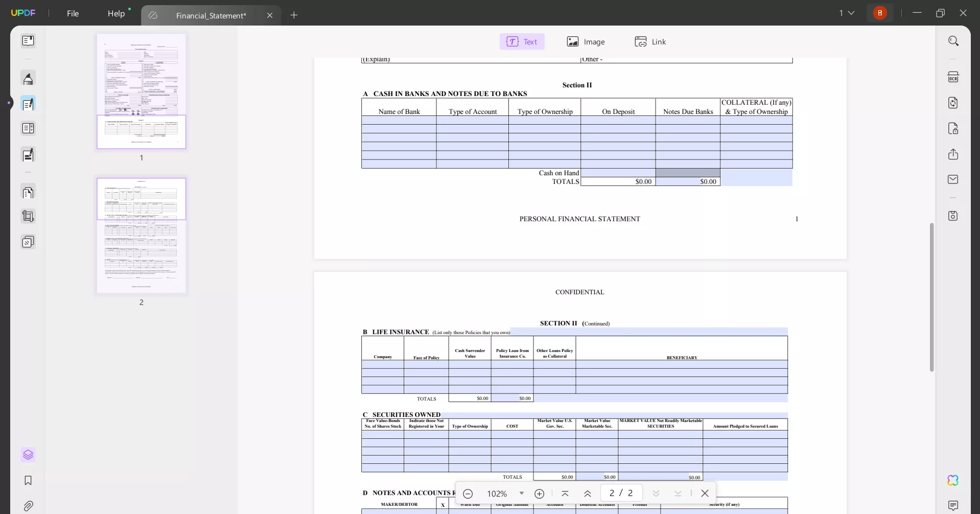980x514 pixels.
Task: Open the page number dropdown near top right
Action: [x=847, y=13]
